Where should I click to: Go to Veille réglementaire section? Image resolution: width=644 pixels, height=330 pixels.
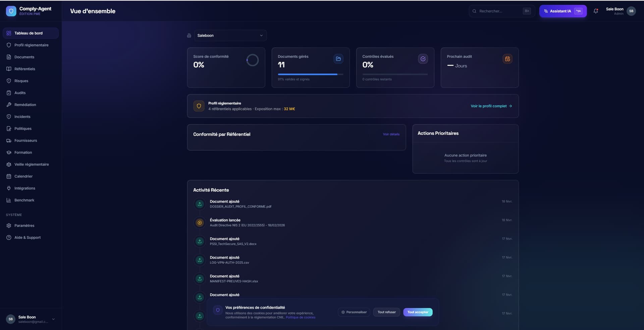tap(32, 164)
